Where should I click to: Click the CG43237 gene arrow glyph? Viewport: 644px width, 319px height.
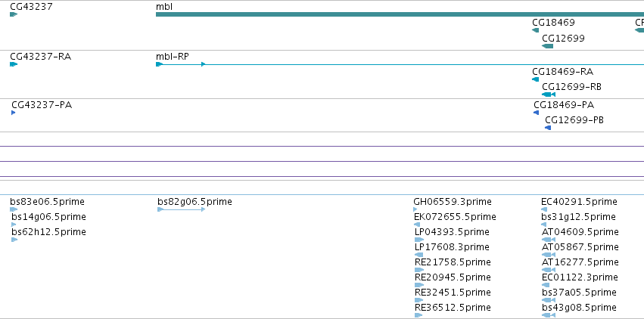[14, 14]
